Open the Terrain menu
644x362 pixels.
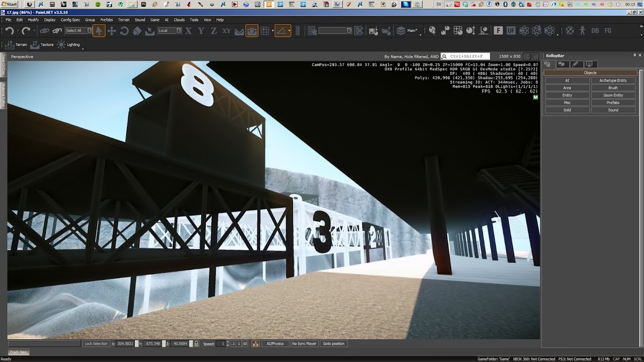pyautogui.click(x=124, y=20)
